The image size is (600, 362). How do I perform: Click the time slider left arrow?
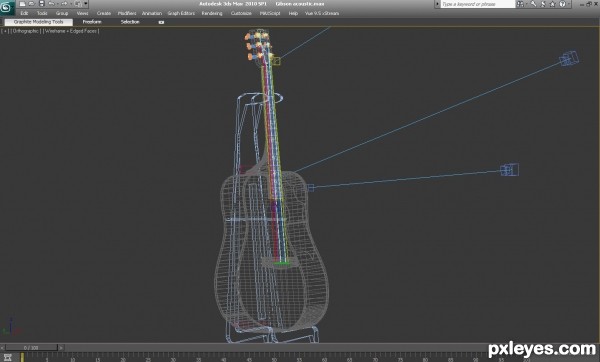(x=2, y=348)
